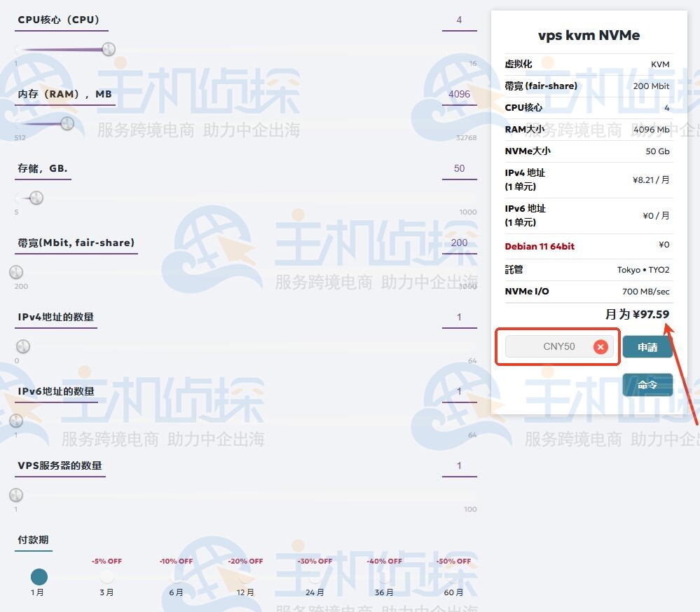Select the 60月 payment period
700x612 pixels.
tap(454, 577)
